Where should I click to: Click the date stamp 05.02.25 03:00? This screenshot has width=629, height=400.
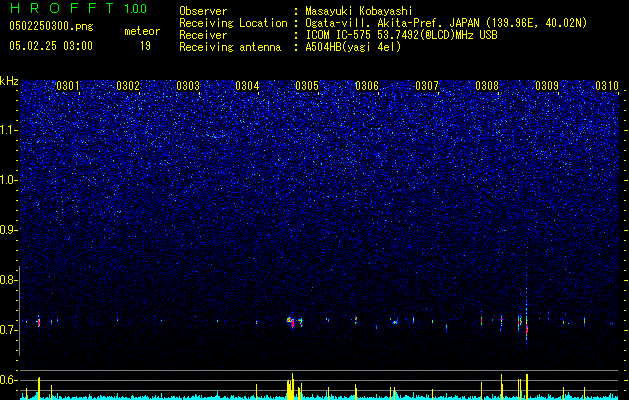click(51, 46)
